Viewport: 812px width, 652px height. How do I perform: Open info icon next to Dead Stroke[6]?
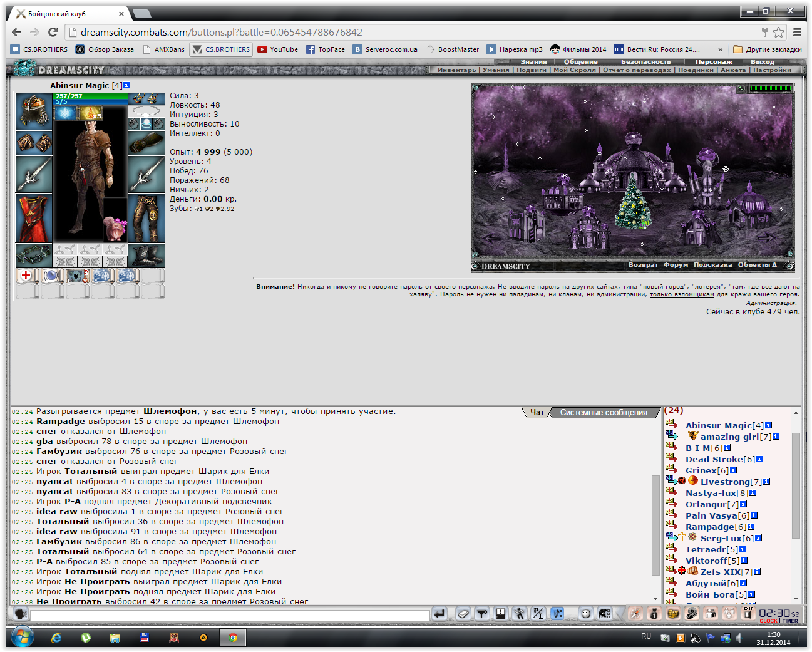[760, 459]
